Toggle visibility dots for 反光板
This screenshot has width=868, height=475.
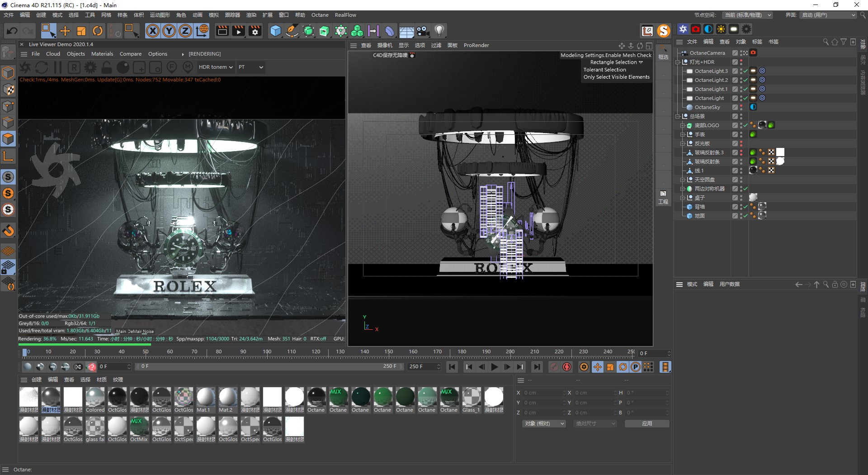pos(741,143)
